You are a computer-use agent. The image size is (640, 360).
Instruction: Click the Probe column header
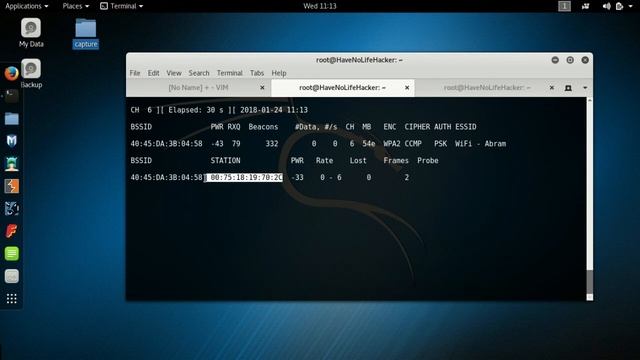(428, 161)
